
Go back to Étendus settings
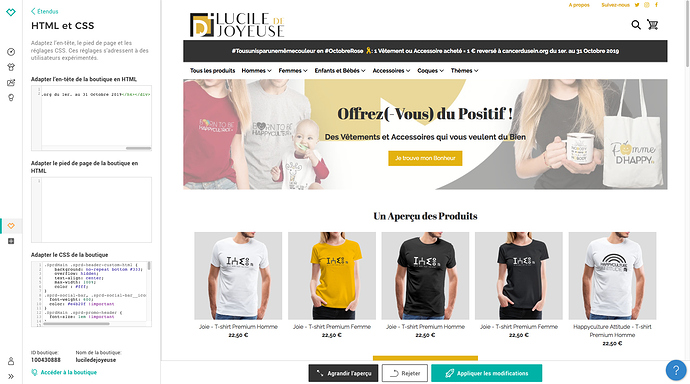point(44,11)
